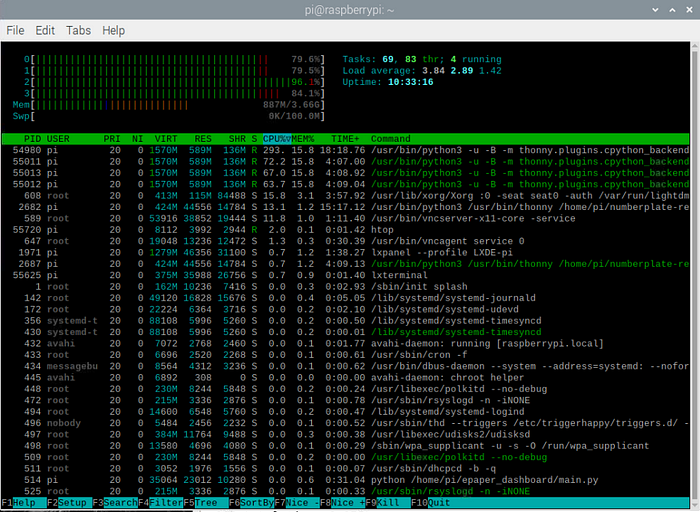Click F10 Quit in htop footer

pos(433,503)
